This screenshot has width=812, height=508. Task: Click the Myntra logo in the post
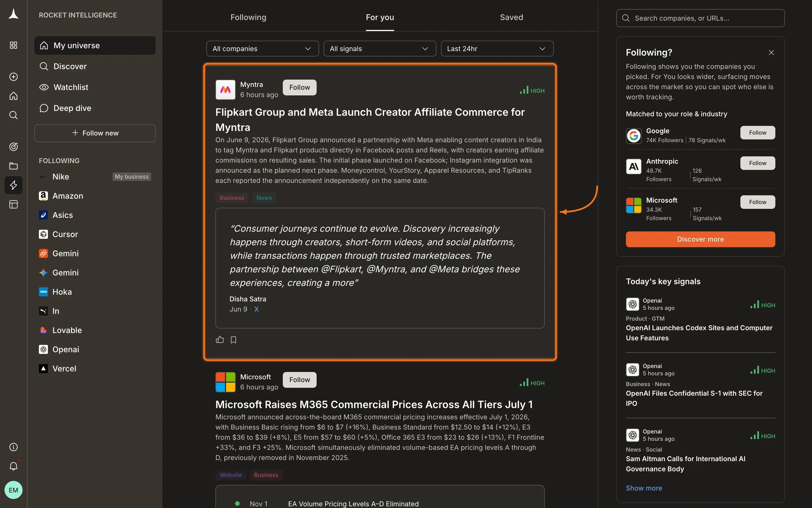[225, 90]
